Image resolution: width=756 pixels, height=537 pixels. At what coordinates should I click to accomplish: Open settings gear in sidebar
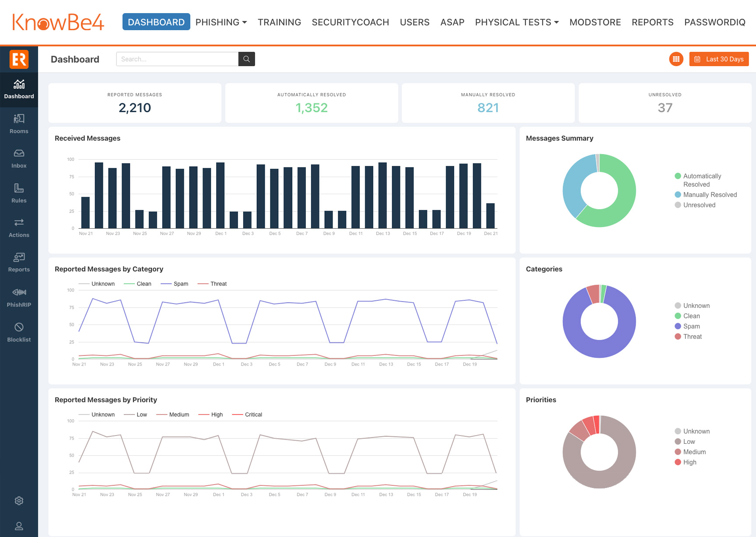click(19, 501)
